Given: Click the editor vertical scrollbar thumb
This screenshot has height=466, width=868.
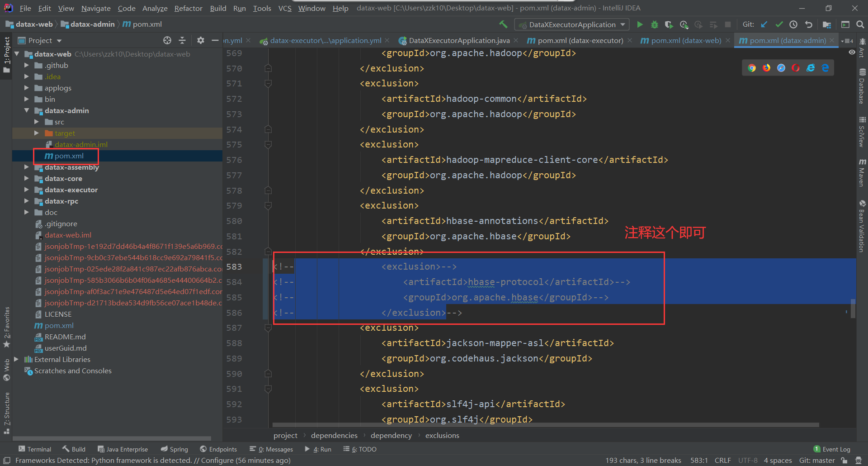Looking at the screenshot, I should [x=853, y=309].
